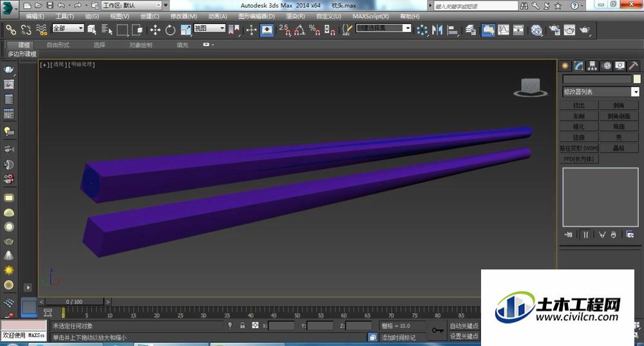The height and width of the screenshot is (346, 644).
Task: Open Curve Editor icon
Action: point(504,30)
